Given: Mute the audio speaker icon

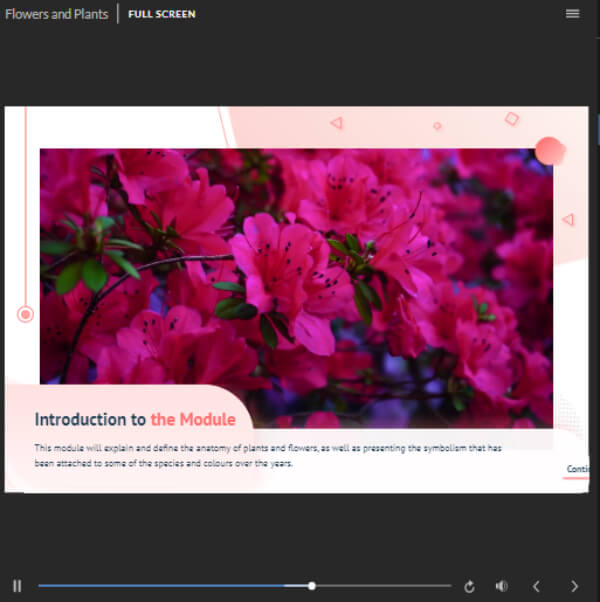Looking at the screenshot, I should click(501, 586).
